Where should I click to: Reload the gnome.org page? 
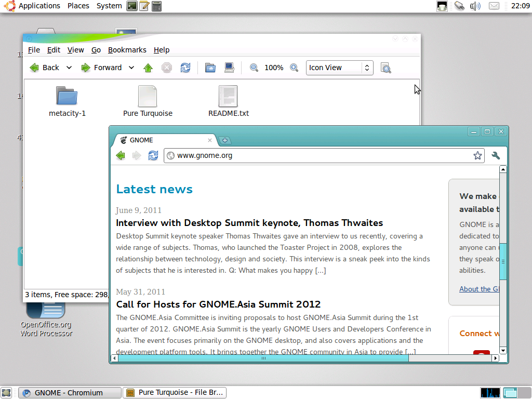click(153, 155)
